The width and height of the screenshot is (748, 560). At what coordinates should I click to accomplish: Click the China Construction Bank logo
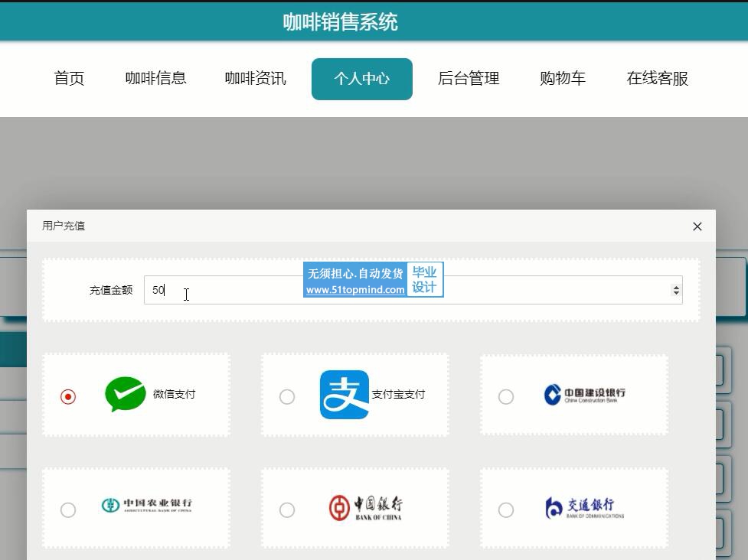click(x=584, y=395)
